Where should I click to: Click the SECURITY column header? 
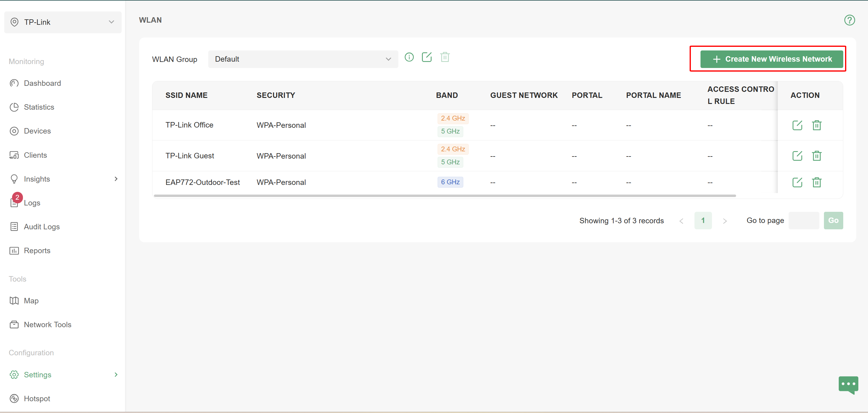(x=276, y=95)
